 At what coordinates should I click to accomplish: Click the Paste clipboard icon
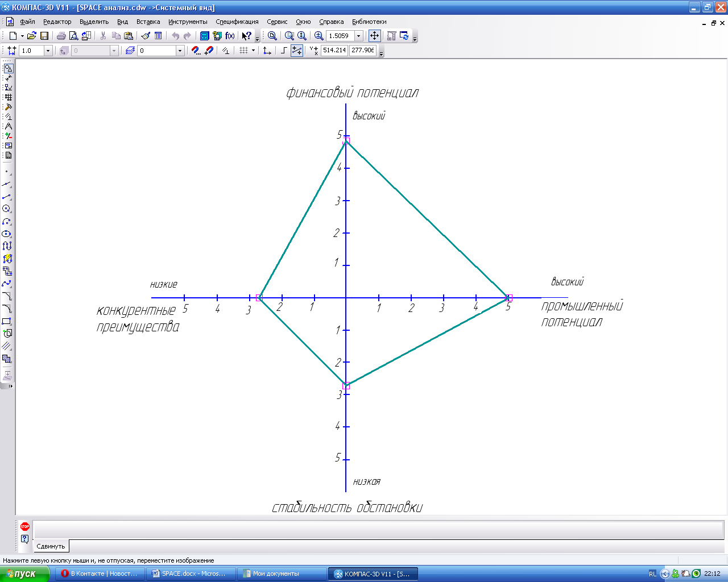pyautogui.click(x=129, y=36)
